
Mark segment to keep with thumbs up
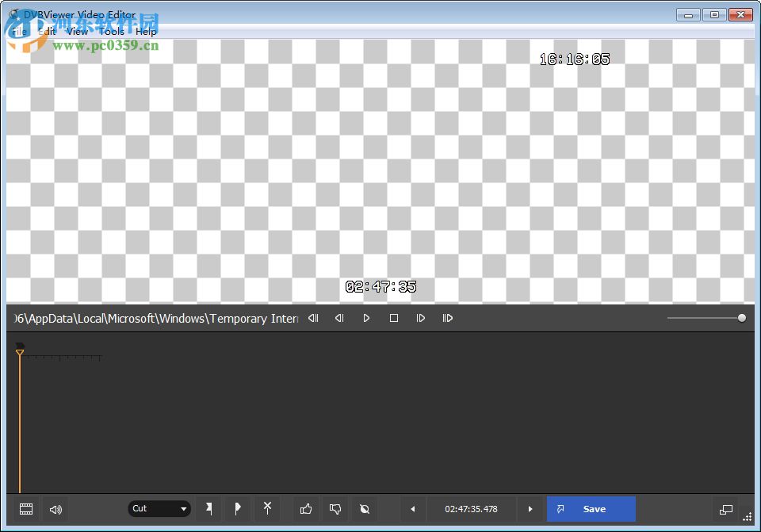tap(306, 509)
